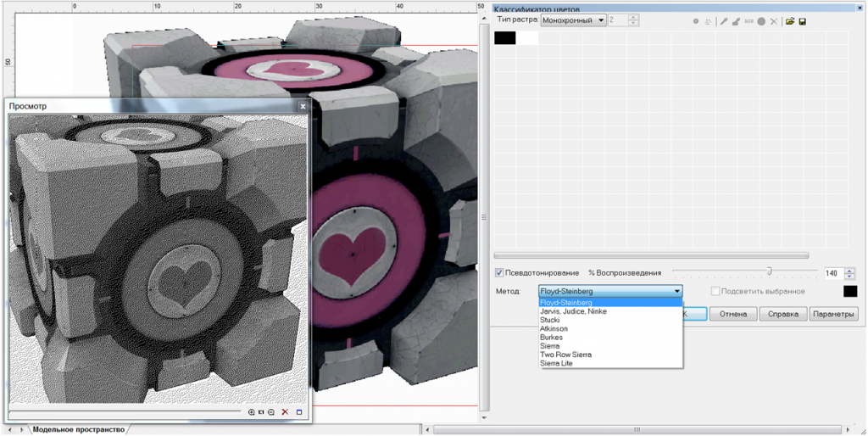This screenshot has height=436, width=868.
Task: Click the X delete icon in classifier toolbar
Action: click(774, 21)
